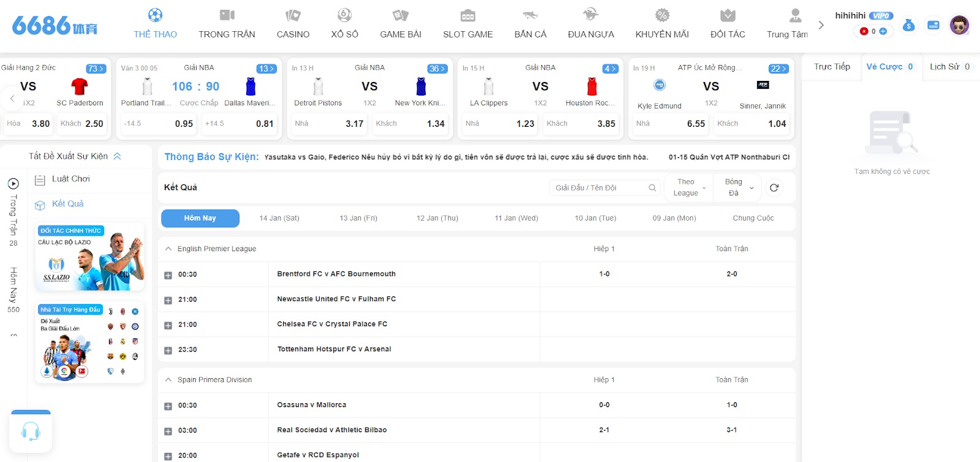Open Kết Quả sidebar link
This screenshot has height=462, width=980.
pos(68,203)
